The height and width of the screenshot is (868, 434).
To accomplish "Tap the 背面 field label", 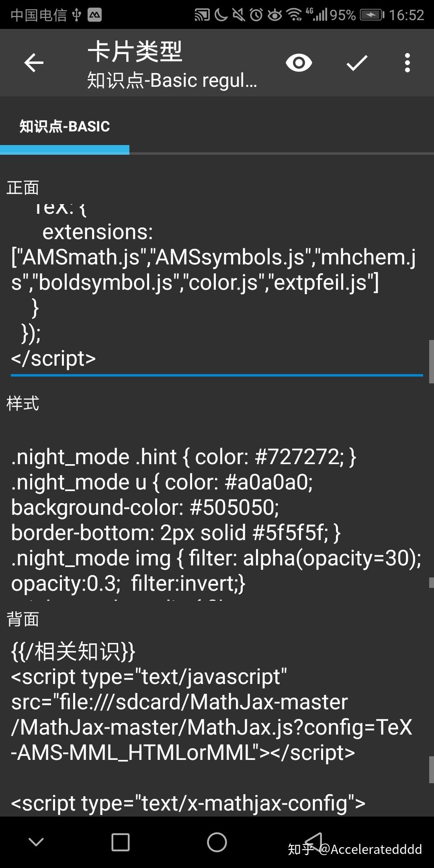I will (x=22, y=619).
